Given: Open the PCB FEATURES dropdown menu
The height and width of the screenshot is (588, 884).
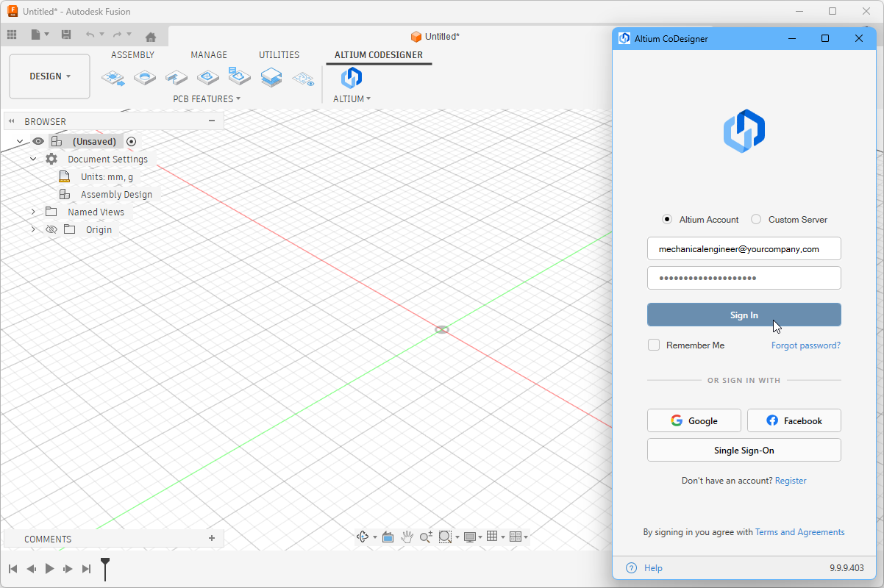Looking at the screenshot, I should pyautogui.click(x=207, y=98).
